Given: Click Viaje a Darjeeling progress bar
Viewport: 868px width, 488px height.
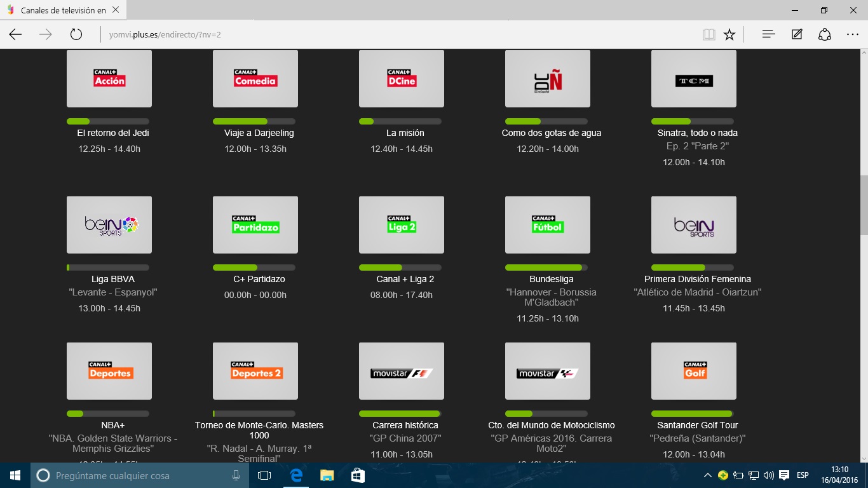Looking at the screenshot, I should (x=254, y=121).
